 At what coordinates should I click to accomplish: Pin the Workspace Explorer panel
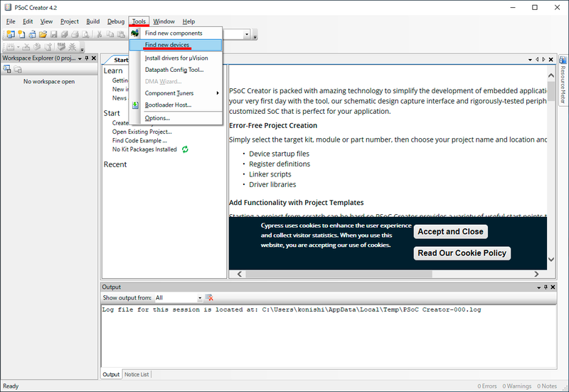coord(87,58)
